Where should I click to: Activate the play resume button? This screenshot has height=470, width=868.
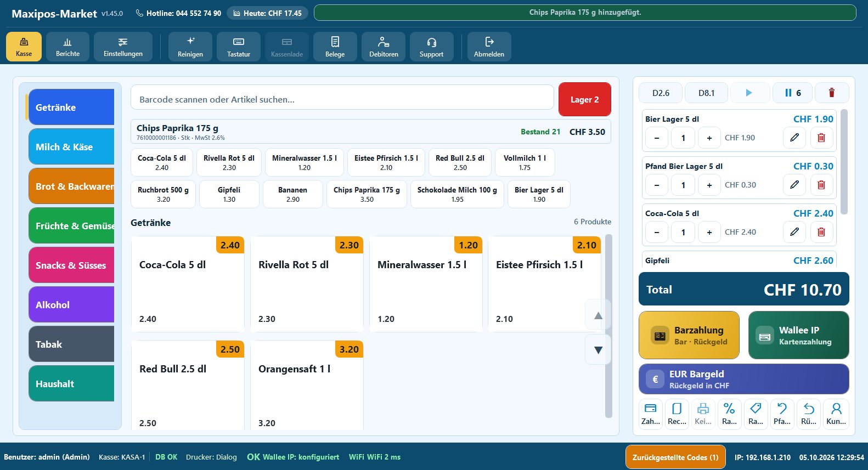(749, 93)
